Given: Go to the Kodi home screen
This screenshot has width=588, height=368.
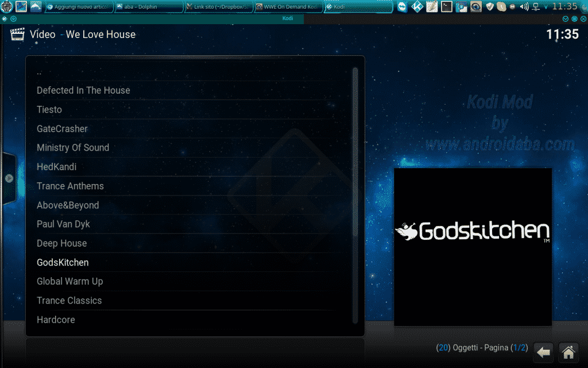Looking at the screenshot, I should [x=568, y=352].
